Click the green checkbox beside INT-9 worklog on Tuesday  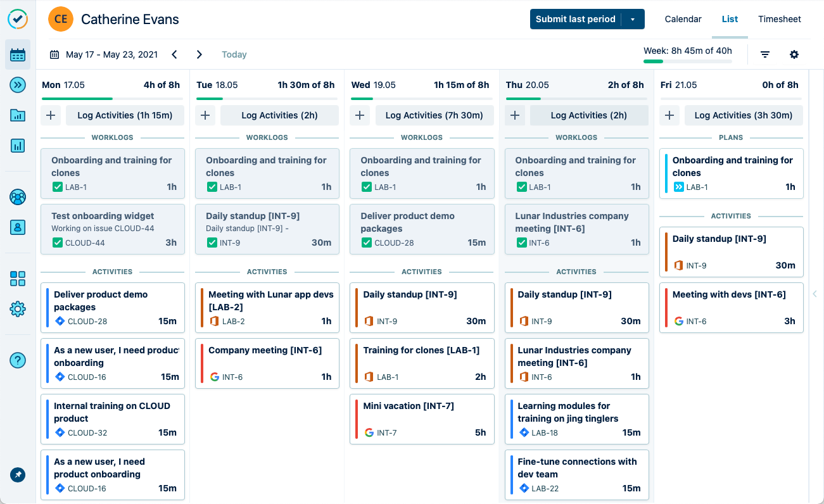click(x=212, y=243)
